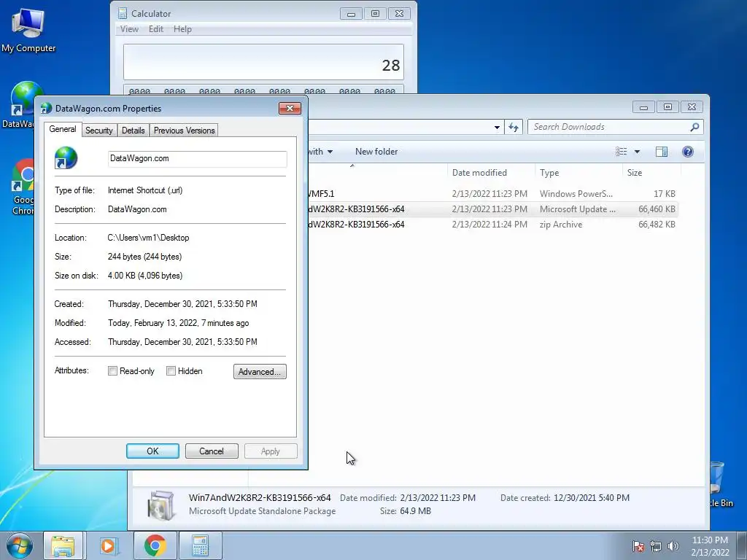Screen dimensions: 747x560
Task: Toggle the preview pane icon in Explorer
Action: (661, 152)
